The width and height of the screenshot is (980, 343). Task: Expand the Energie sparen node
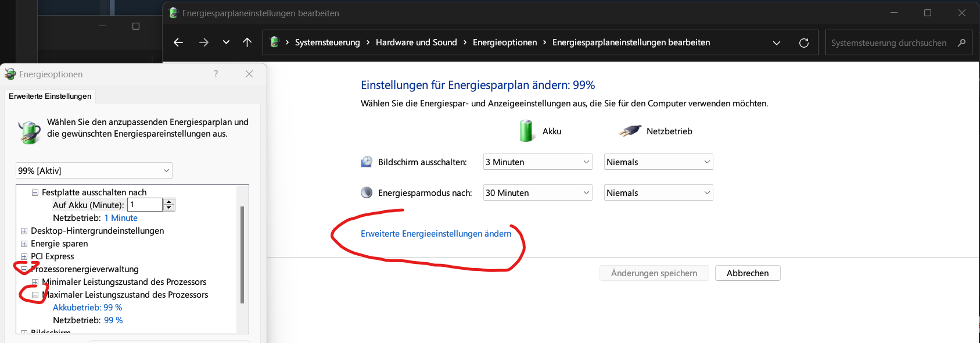[x=24, y=244]
